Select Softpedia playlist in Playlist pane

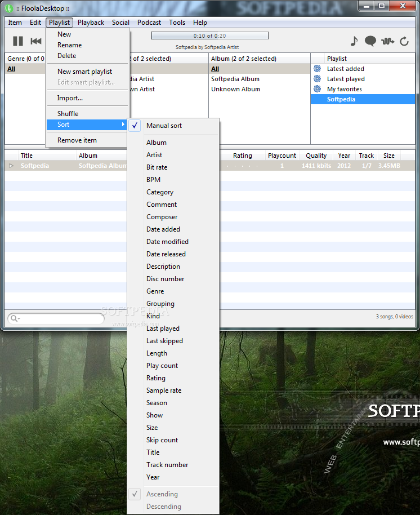point(363,99)
